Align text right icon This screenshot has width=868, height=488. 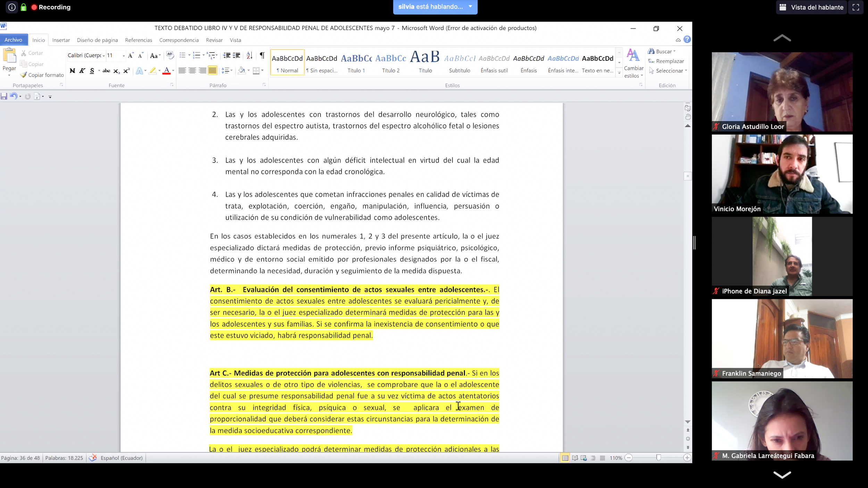(x=202, y=71)
